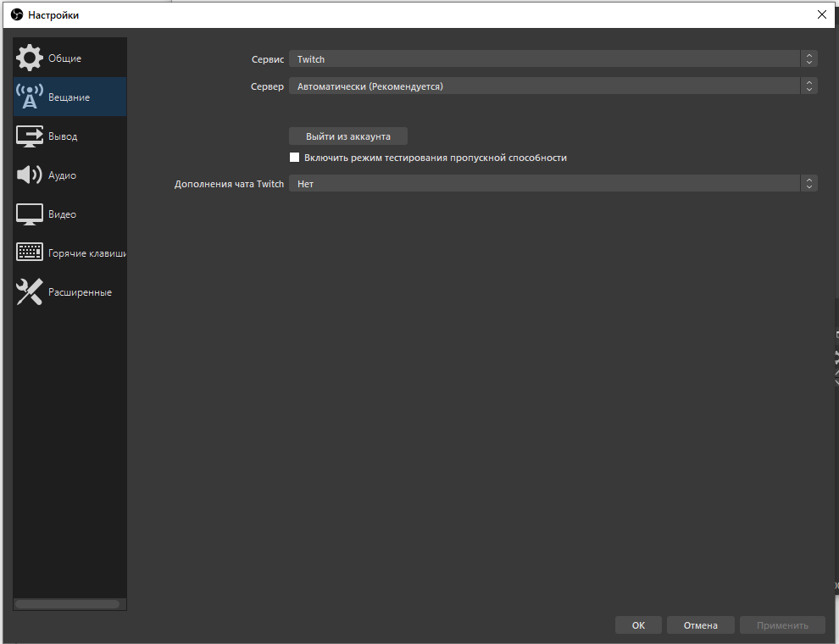
Task: Enable bandwidth test mode checkbox
Action: pos(294,158)
